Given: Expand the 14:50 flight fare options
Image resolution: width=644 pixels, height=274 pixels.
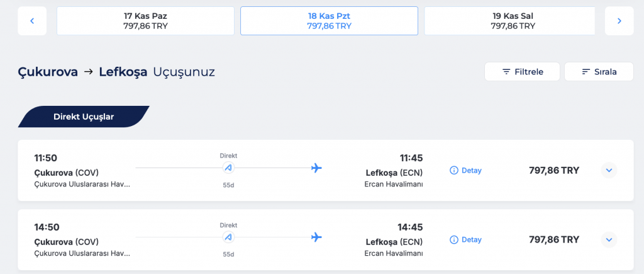Looking at the screenshot, I should pyautogui.click(x=609, y=239).
